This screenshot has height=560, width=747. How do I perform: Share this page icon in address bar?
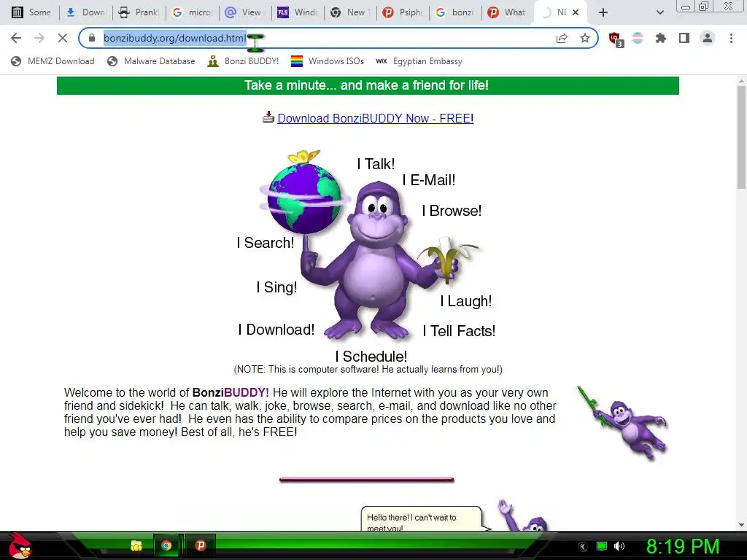562,38
